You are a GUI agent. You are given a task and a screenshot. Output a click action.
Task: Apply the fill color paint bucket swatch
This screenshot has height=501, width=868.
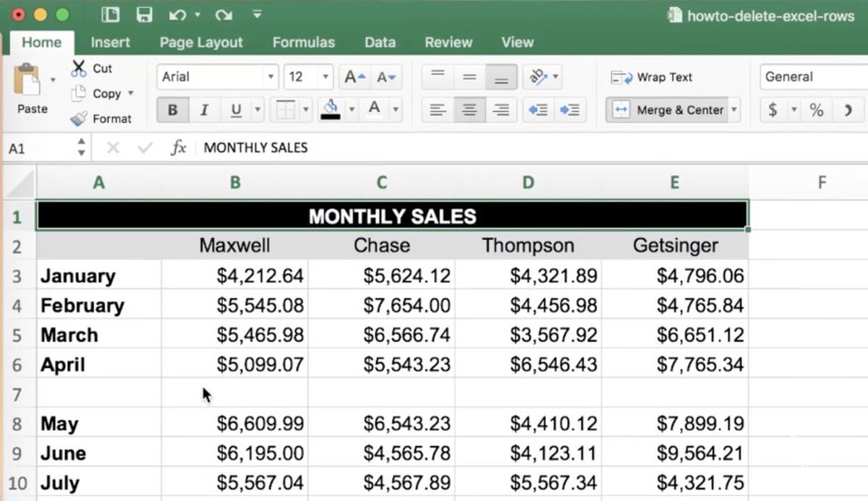(331, 110)
